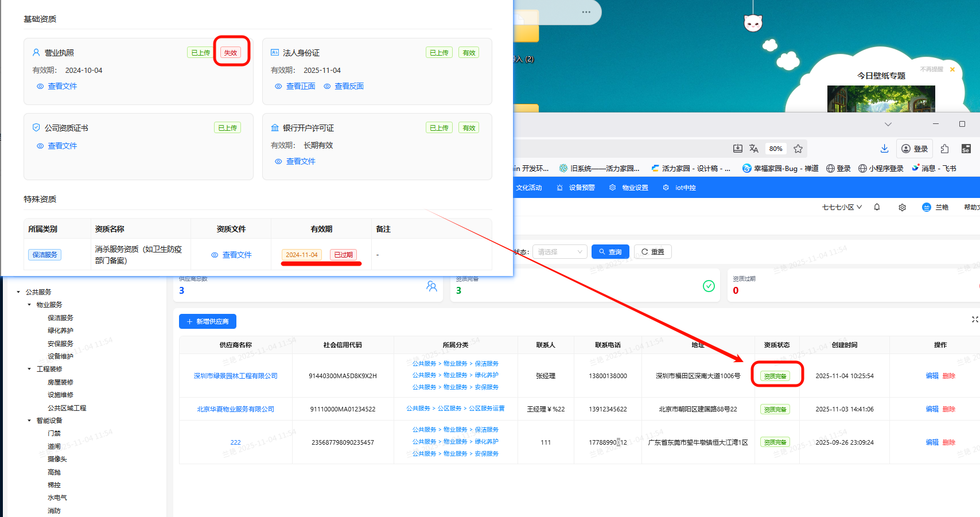Click the fullscreen icon above the supplier table

point(974,319)
